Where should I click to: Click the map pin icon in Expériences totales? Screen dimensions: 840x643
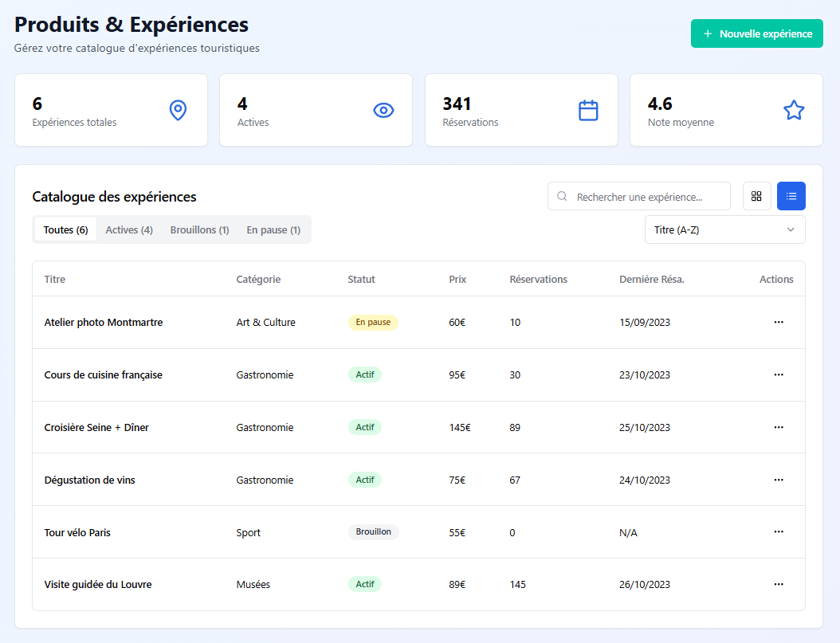[x=178, y=111]
